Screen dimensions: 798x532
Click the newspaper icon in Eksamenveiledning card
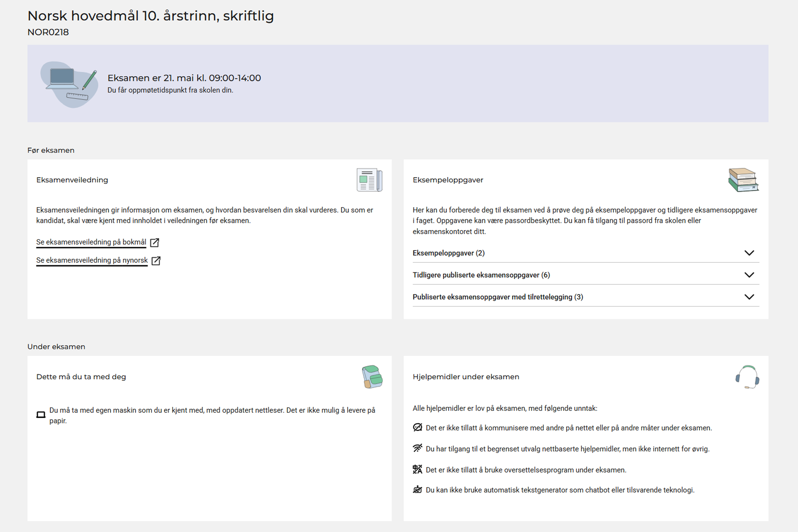click(369, 180)
